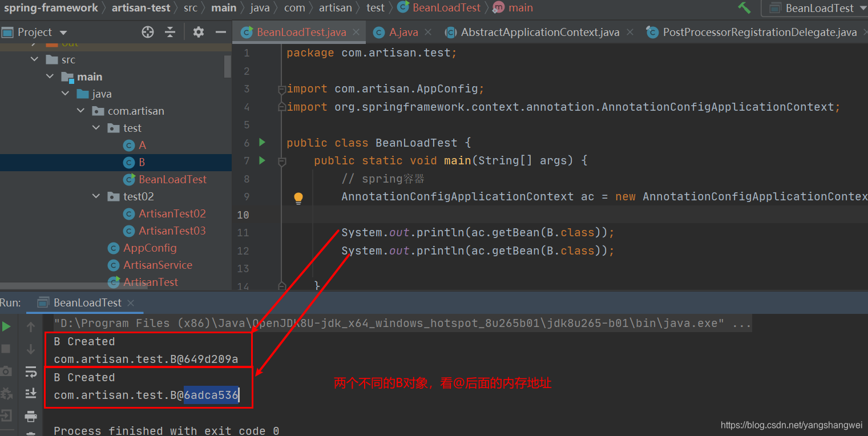Close the AbstractApplicationContext.java tab
Viewport: 868px width, 436px height.
coord(630,32)
